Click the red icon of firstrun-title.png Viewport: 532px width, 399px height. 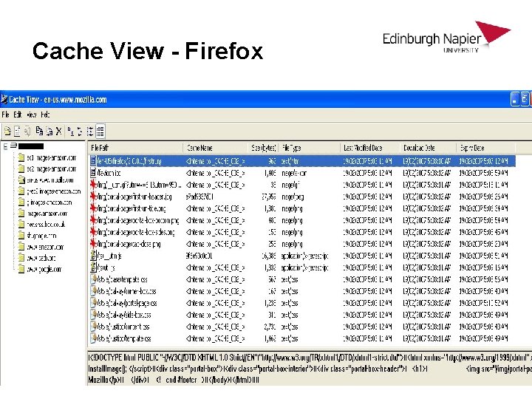pos(93,208)
